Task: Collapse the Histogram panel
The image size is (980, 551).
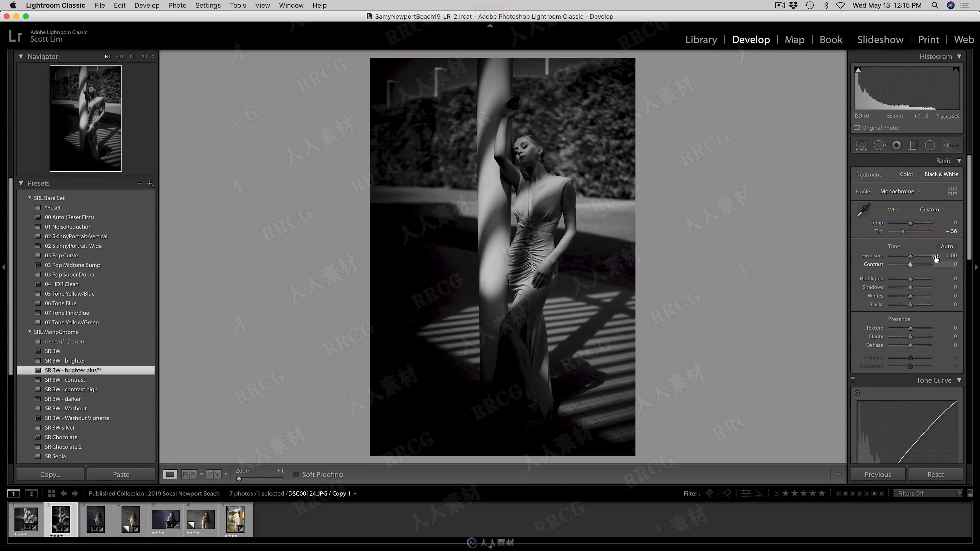Action: click(x=959, y=56)
